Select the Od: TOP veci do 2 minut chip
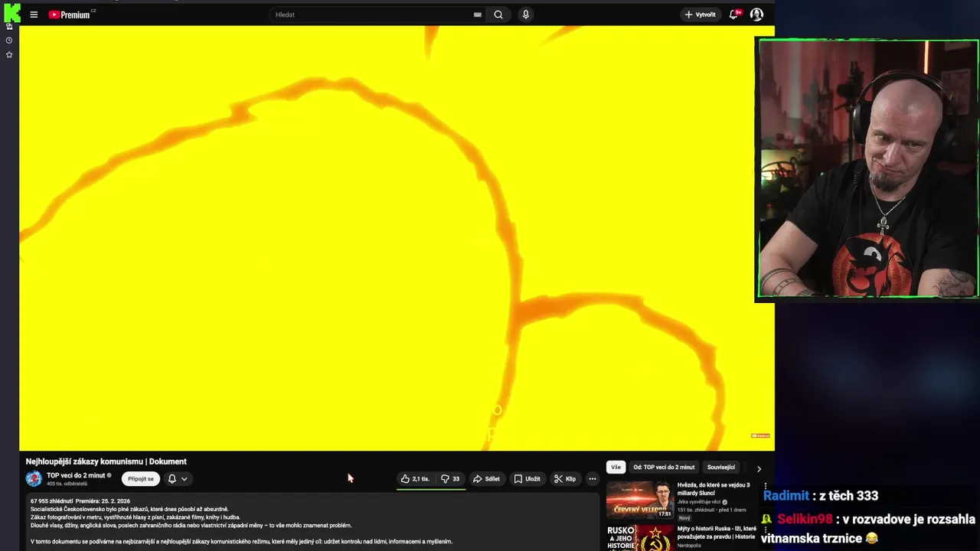Viewport: 980px width, 551px height. coord(664,468)
